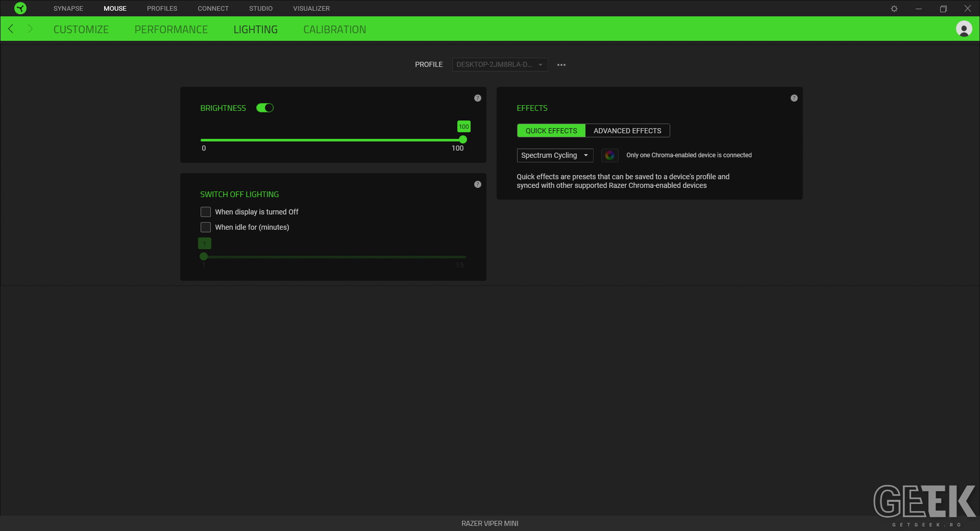Image resolution: width=980 pixels, height=531 pixels.
Task: Switch to the Calibration tab
Action: (x=335, y=30)
